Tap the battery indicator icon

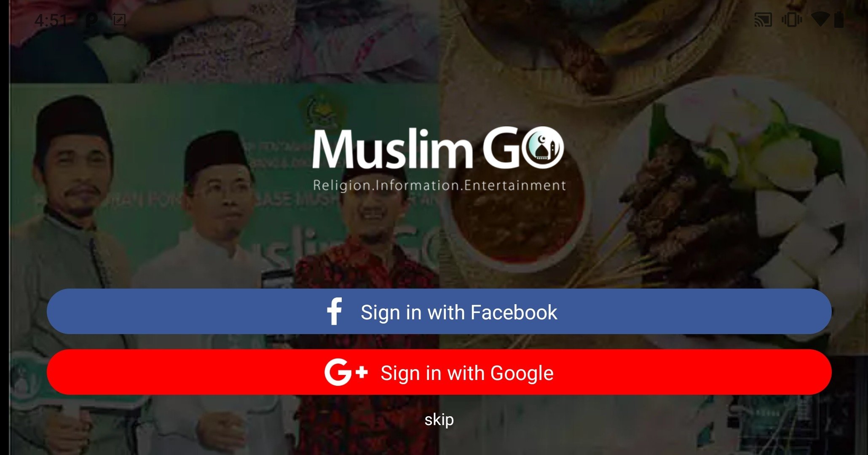(839, 19)
